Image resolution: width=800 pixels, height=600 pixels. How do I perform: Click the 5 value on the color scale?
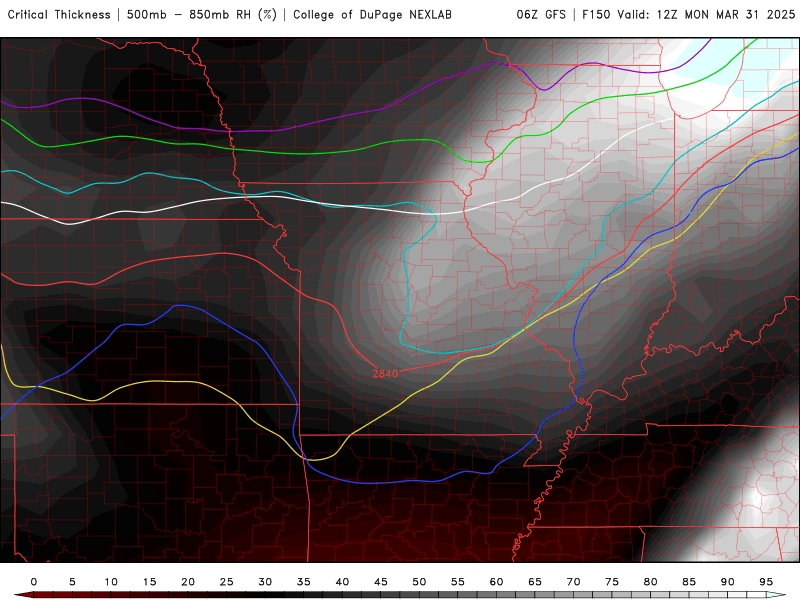tap(72, 582)
